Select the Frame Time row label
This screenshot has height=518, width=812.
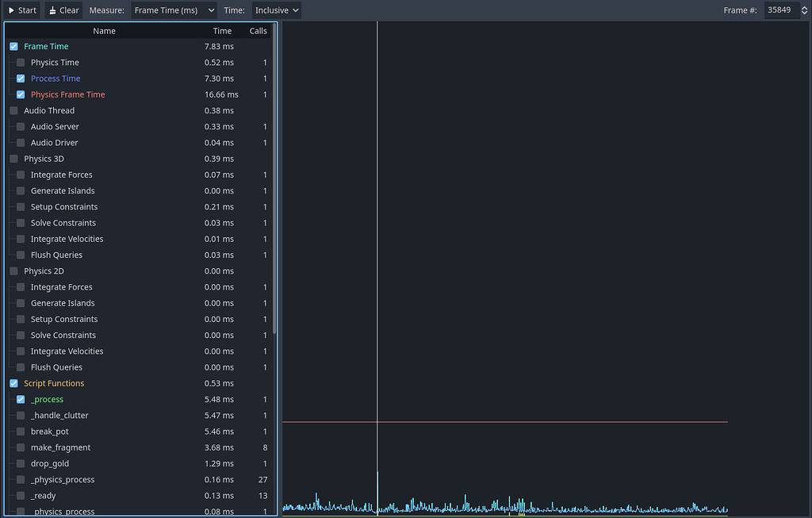point(46,47)
